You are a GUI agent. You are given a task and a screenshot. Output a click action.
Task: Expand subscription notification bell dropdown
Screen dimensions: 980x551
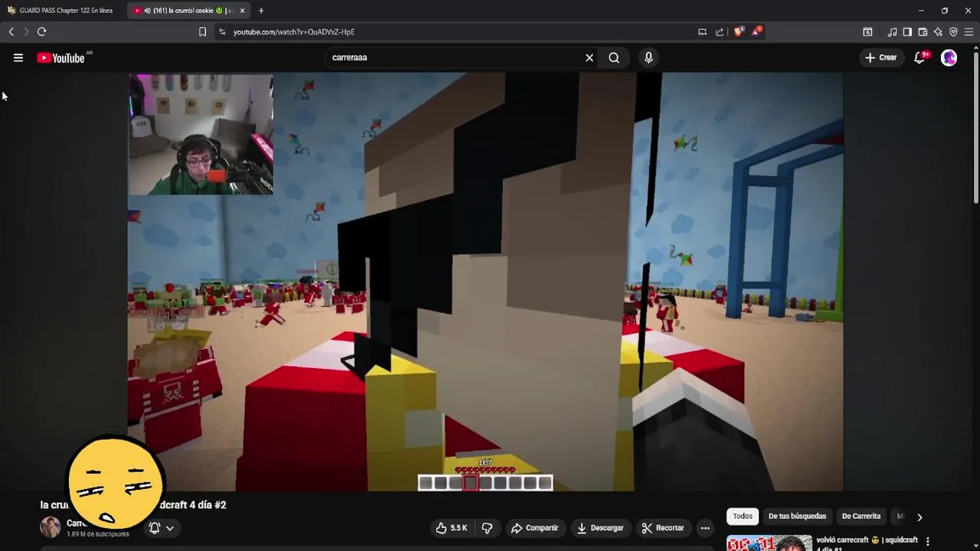point(162,528)
